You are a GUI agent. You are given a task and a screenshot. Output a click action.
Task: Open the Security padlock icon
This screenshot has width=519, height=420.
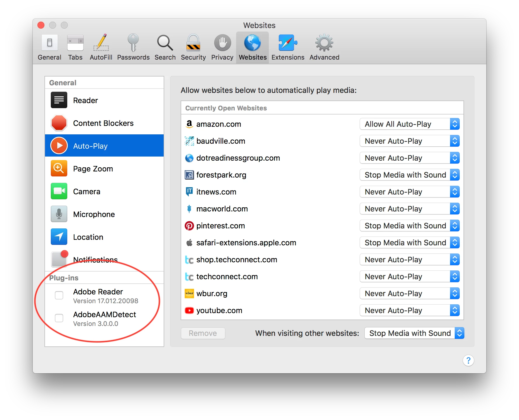pos(193,43)
